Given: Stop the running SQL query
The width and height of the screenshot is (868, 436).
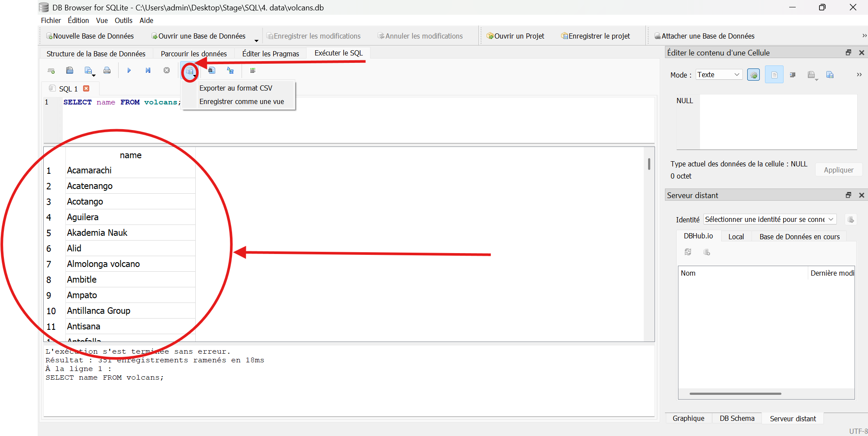Looking at the screenshot, I should [166, 70].
